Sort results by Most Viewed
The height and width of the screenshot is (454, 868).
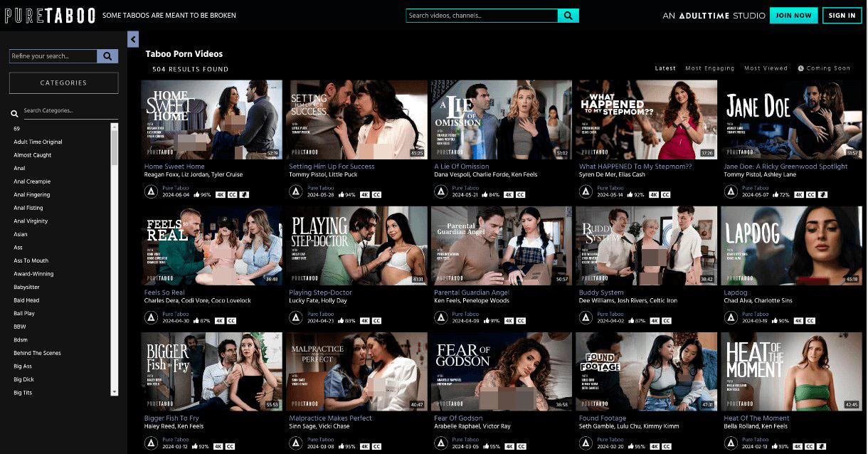click(x=766, y=68)
